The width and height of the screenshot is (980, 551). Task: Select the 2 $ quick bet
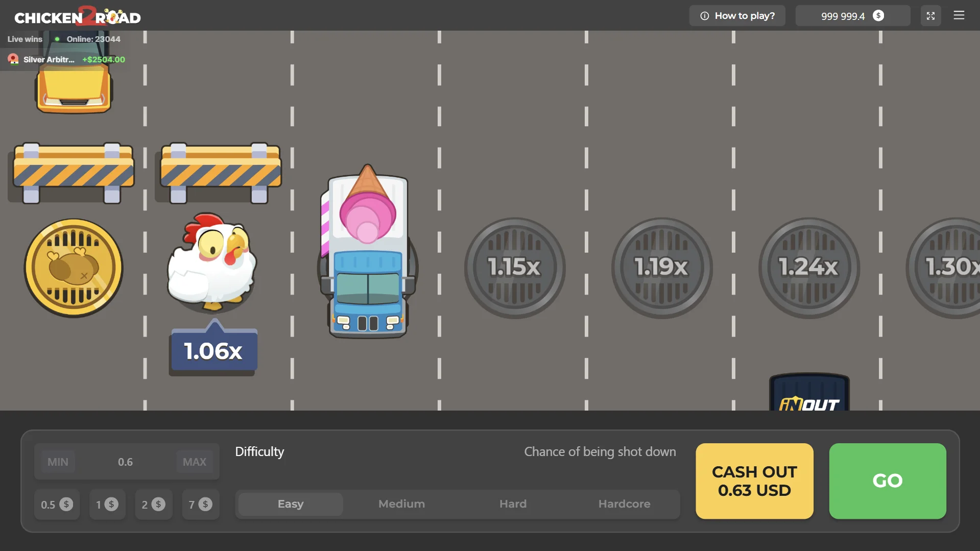click(153, 505)
